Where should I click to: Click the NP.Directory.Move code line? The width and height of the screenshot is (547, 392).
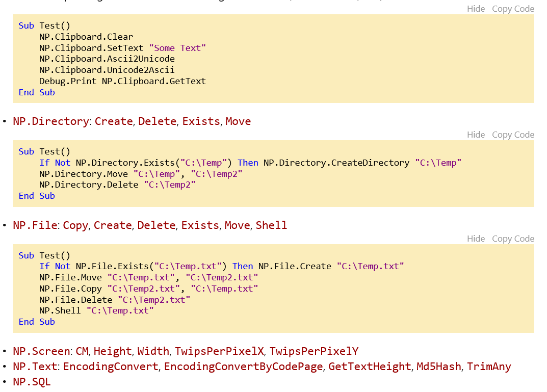(141, 174)
